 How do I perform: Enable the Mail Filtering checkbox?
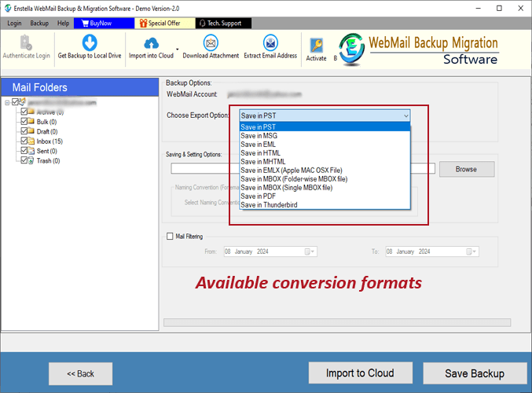[x=170, y=237]
